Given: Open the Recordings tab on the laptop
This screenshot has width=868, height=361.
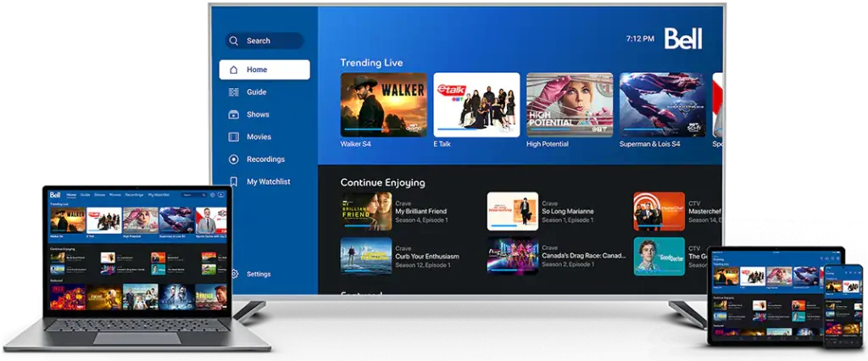Looking at the screenshot, I should point(134,195).
